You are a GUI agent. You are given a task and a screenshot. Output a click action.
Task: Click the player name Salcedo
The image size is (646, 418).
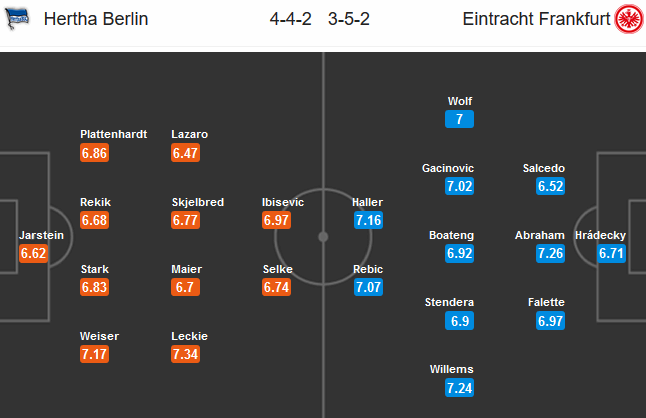(x=544, y=168)
